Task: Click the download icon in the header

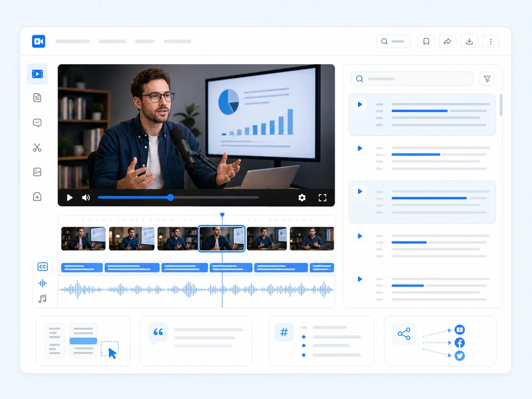Action: point(469,42)
